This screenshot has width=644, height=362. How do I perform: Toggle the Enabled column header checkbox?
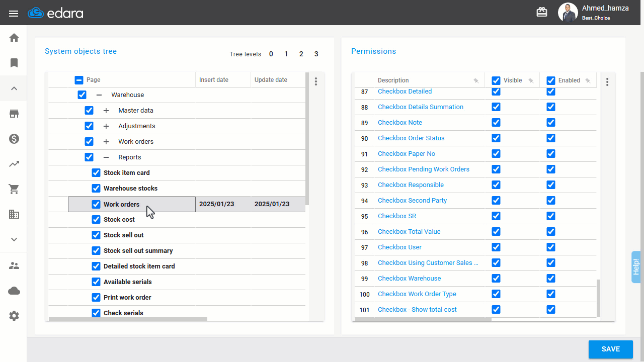551,80
